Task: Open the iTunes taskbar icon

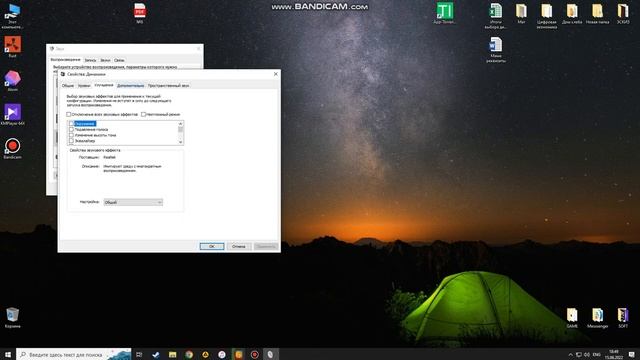Action: click(x=222, y=354)
